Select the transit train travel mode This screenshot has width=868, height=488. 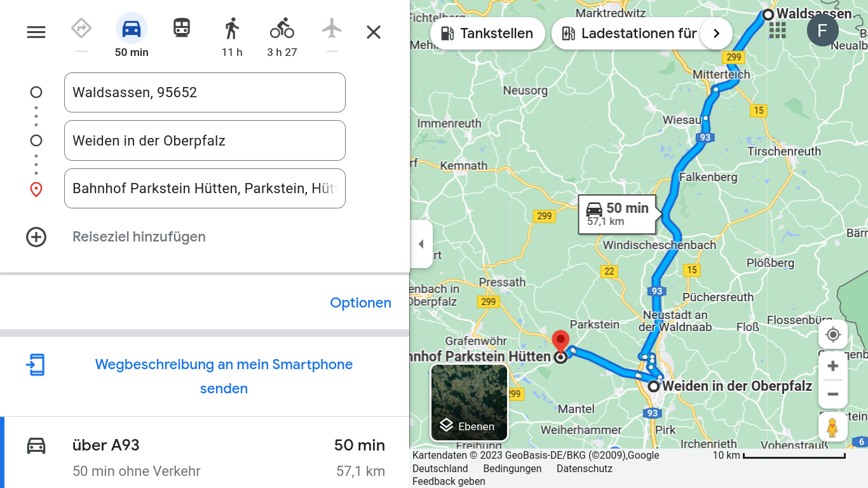coord(182,28)
